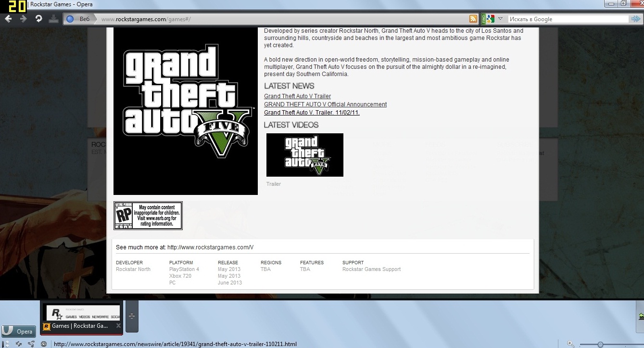Switch to the Games | Rockstar Games tab

click(x=81, y=318)
